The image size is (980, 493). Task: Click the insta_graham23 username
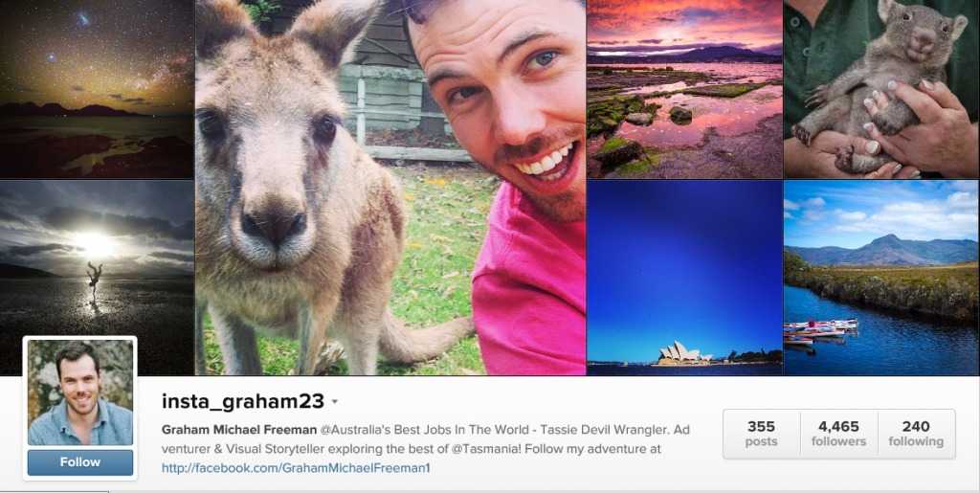pos(242,401)
